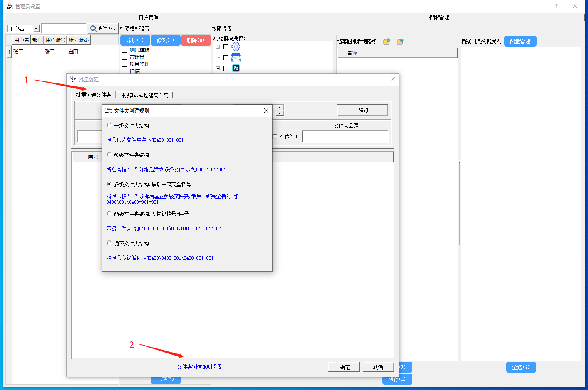Expand the gear module tree node
Image resolution: width=588 pixels, height=390 pixels.
(218, 47)
